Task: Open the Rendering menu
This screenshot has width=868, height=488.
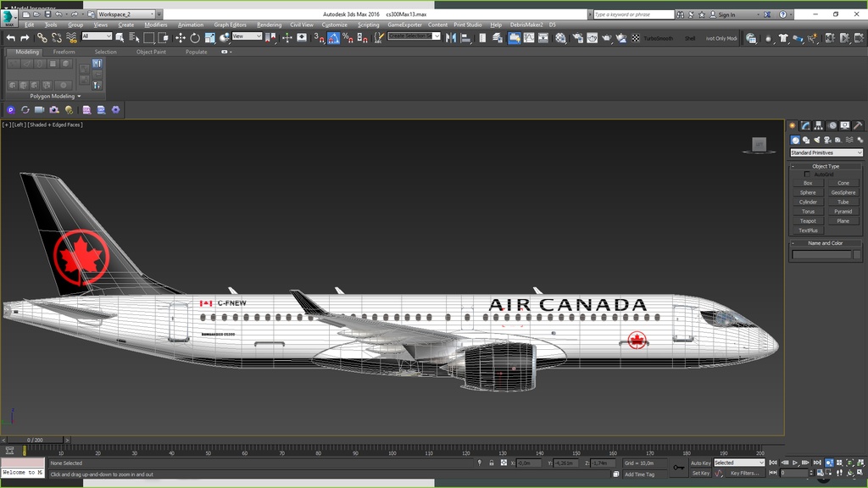Action: coord(270,25)
